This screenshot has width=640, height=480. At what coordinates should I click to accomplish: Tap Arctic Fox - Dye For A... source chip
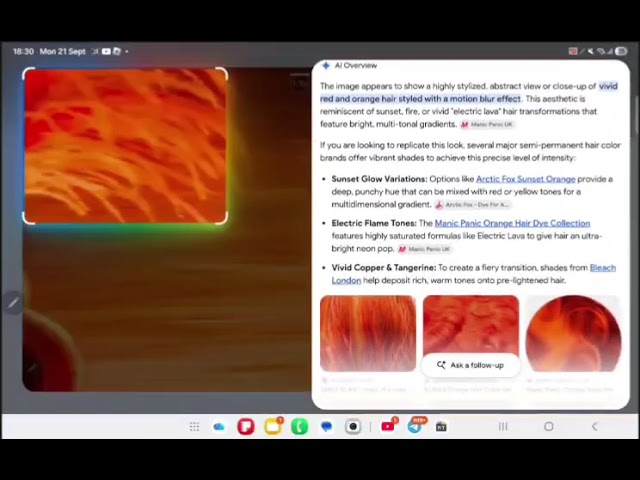tap(473, 204)
